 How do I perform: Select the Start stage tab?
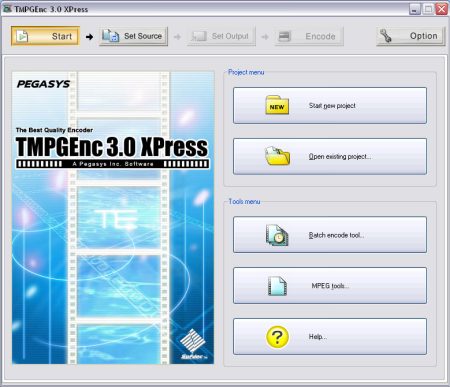click(45, 36)
